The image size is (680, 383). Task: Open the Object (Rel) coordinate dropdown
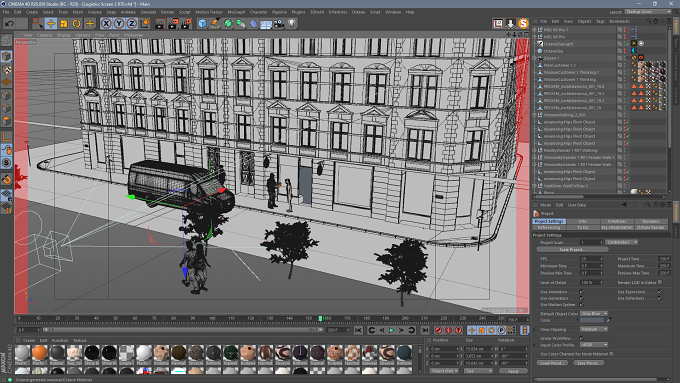(x=444, y=371)
